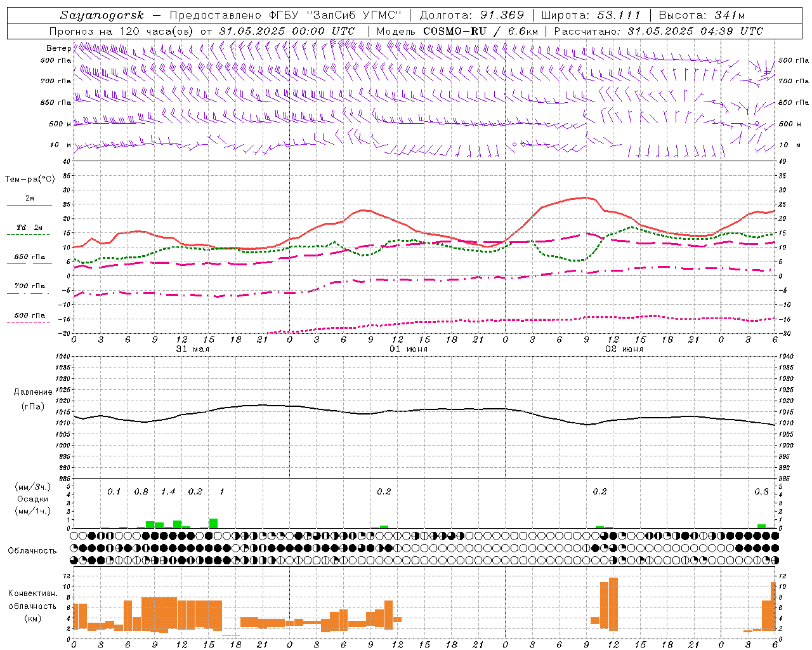Click the '1.4' precipitation amount
The image size is (812, 650).
coord(168,492)
